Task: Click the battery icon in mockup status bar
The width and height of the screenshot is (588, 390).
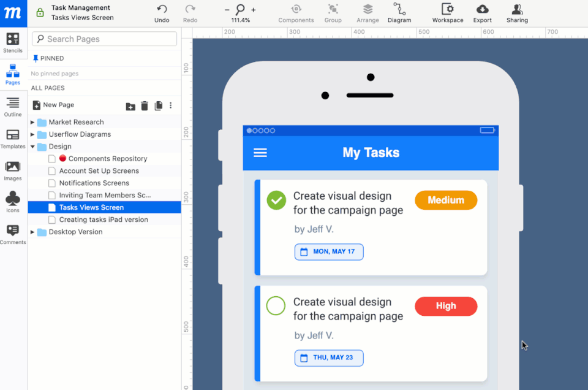Action: click(488, 130)
